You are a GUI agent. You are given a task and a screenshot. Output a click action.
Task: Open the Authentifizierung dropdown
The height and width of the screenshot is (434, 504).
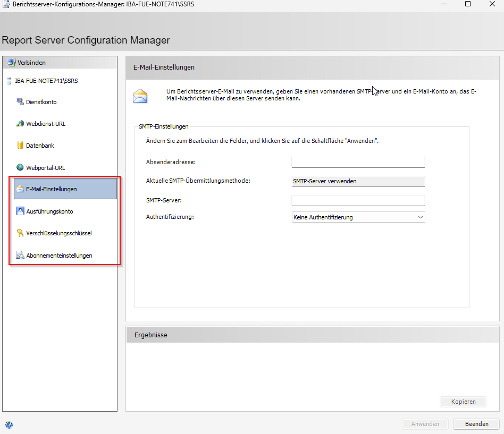coord(358,217)
